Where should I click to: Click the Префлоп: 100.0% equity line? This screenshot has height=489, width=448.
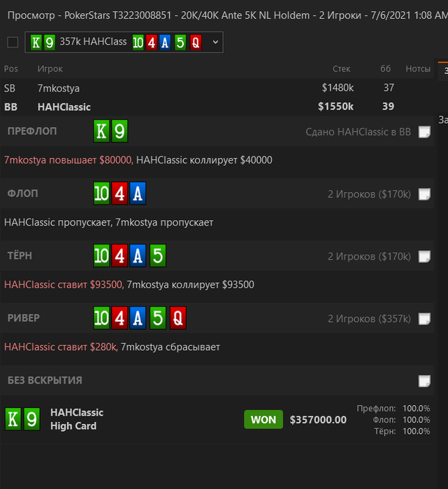(x=393, y=408)
